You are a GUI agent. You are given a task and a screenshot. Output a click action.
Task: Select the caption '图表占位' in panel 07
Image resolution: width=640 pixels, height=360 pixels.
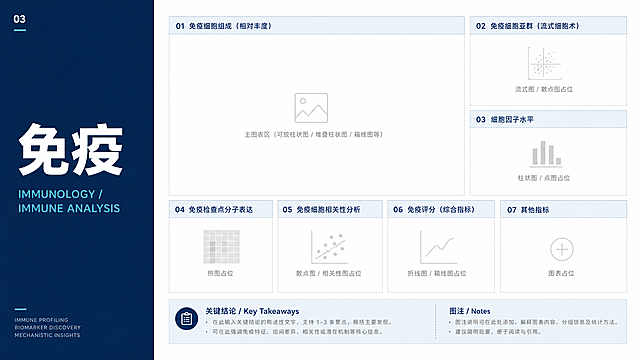point(561,273)
